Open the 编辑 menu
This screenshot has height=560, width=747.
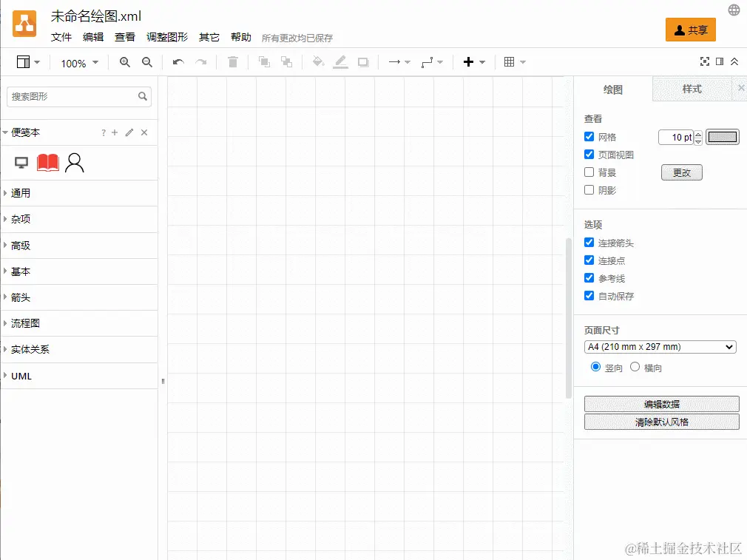point(93,37)
